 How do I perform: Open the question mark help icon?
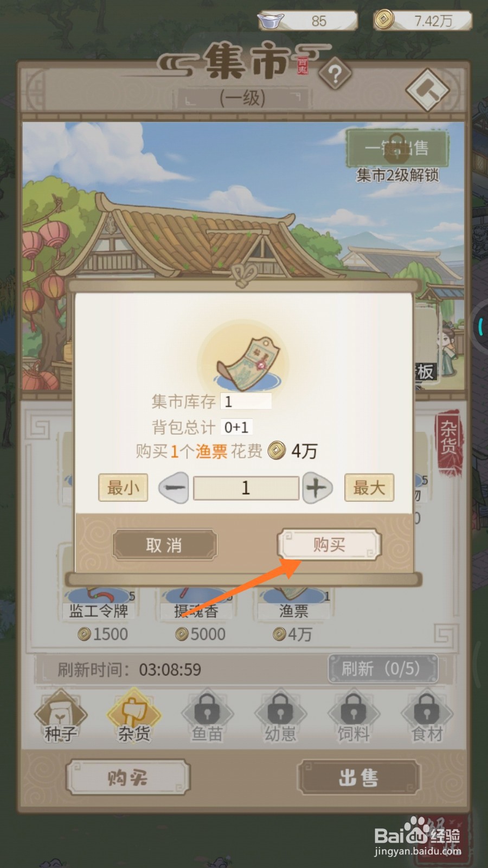coord(335,74)
